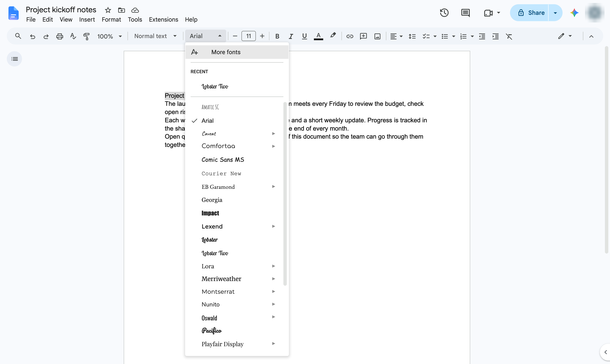Expand Caveat font variants arrow
This screenshot has height=364, width=610.
pyautogui.click(x=273, y=134)
